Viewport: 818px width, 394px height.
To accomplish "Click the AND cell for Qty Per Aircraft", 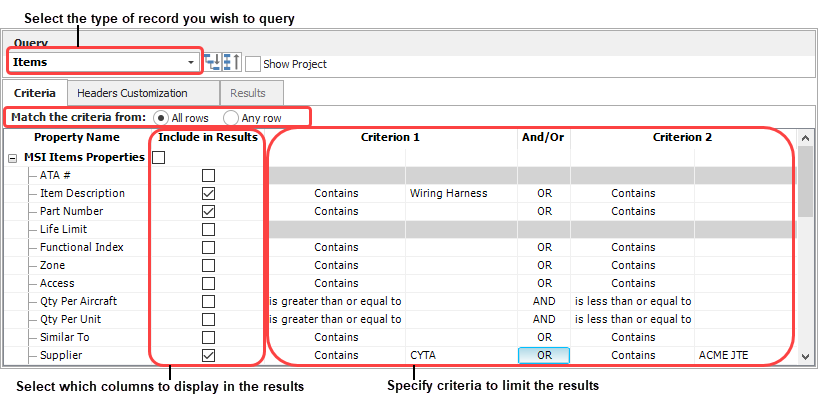I will click(544, 302).
